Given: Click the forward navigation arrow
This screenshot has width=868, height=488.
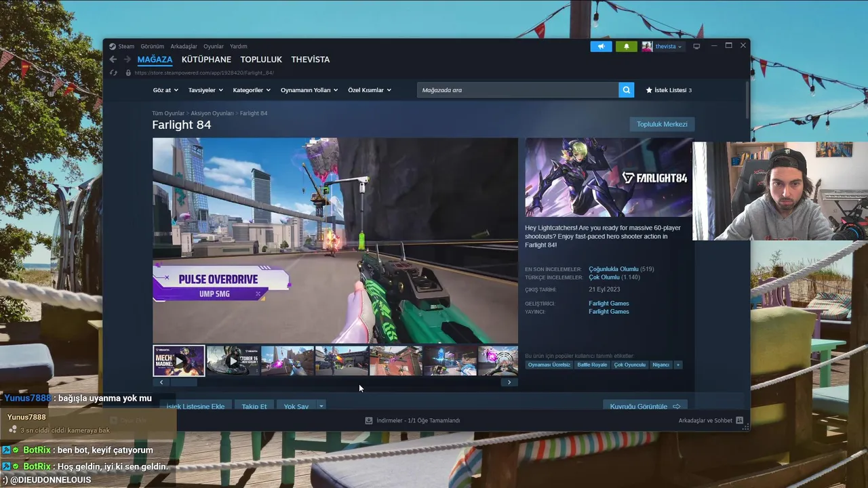Looking at the screenshot, I should coord(127,60).
